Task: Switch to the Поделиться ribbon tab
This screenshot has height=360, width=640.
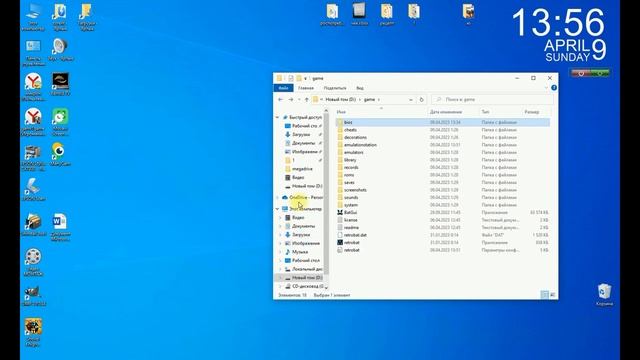Action: (x=335, y=88)
